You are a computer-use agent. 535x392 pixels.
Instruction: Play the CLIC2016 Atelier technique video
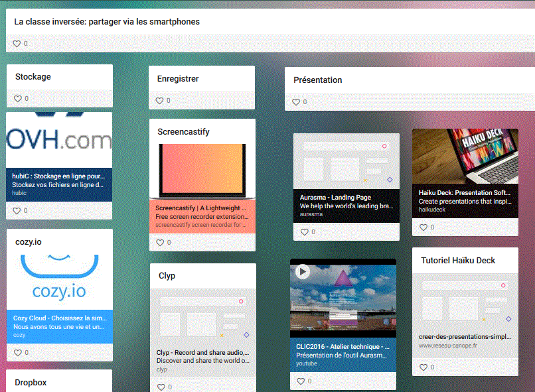coord(303,272)
